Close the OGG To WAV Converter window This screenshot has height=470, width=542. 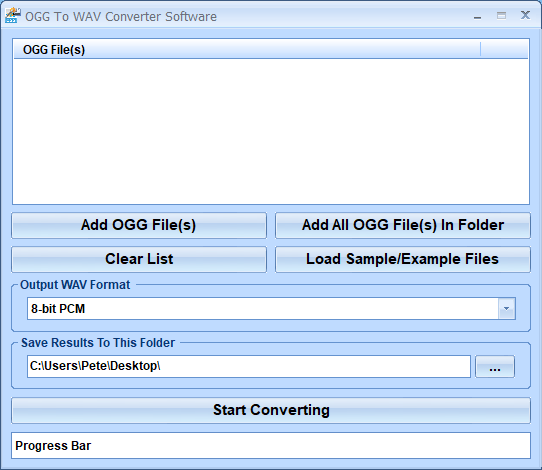click(525, 15)
